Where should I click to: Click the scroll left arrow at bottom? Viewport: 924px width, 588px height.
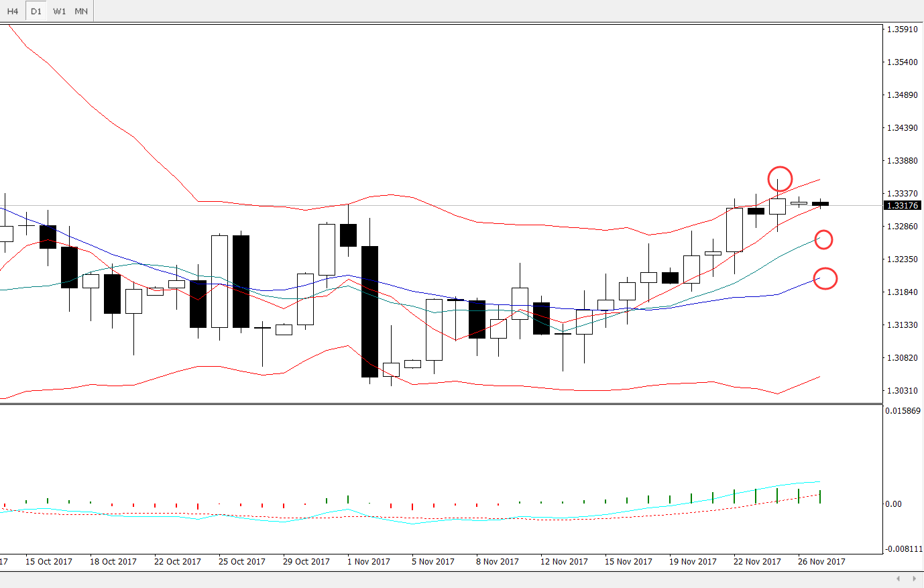point(899,579)
